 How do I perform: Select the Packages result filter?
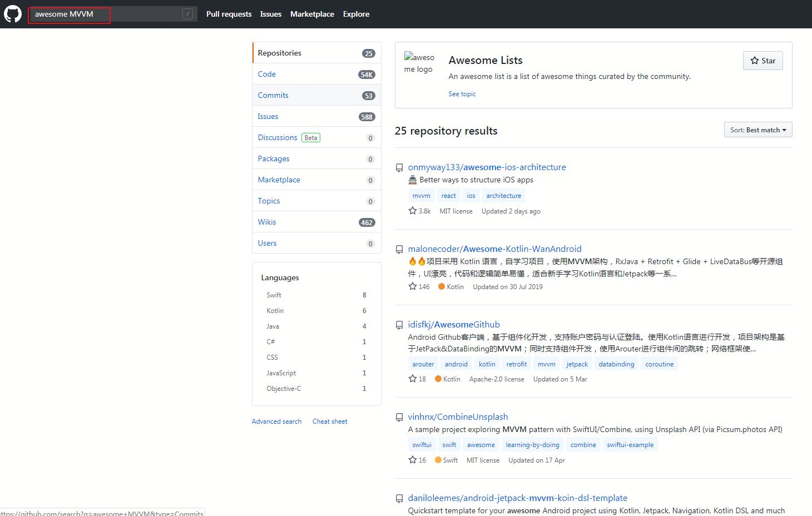click(x=316, y=158)
